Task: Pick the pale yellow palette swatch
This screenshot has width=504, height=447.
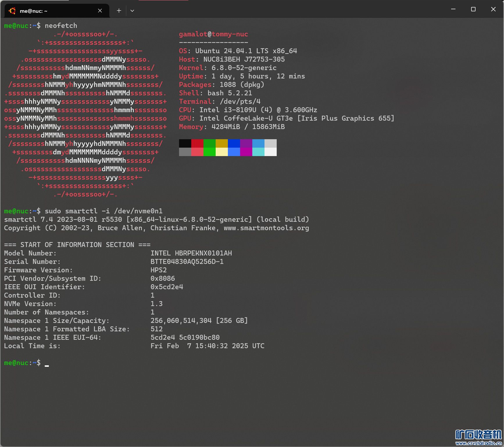Action: [x=222, y=152]
